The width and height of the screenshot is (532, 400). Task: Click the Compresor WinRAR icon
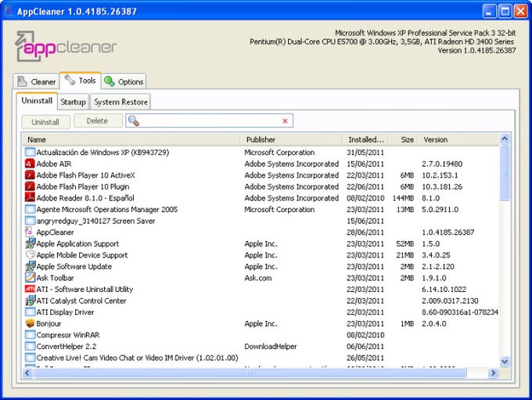click(30, 335)
